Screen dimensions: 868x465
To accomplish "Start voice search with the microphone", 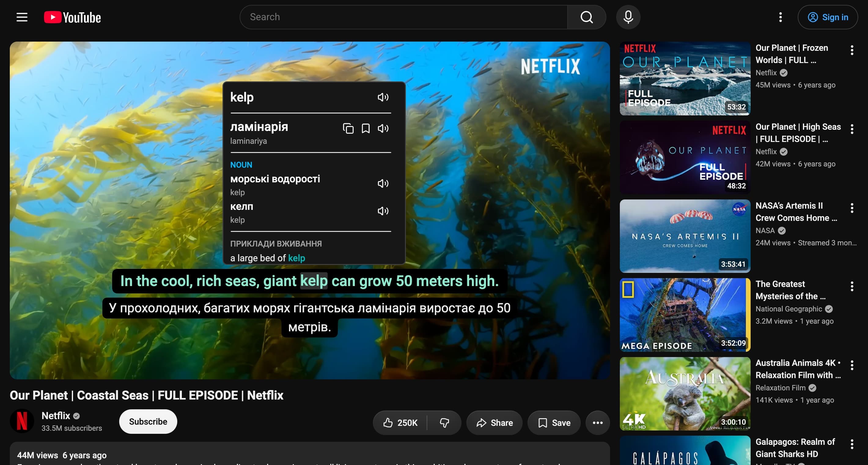I will 628,17.
